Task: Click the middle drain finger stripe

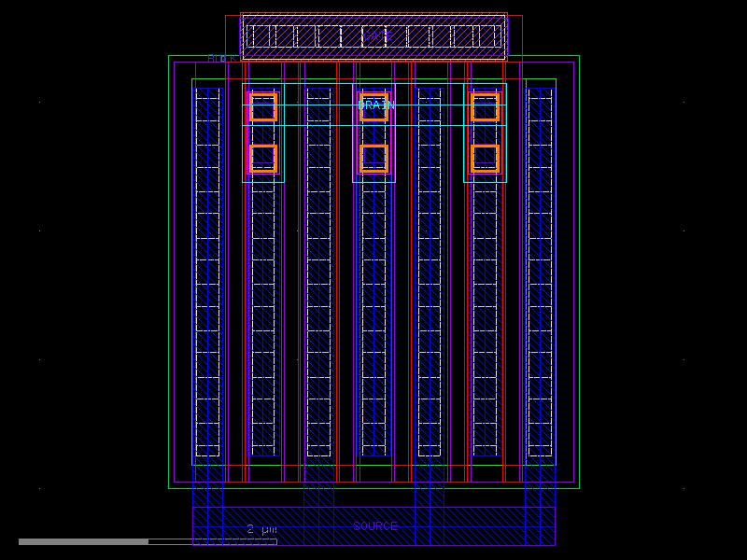Action: (376, 280)
